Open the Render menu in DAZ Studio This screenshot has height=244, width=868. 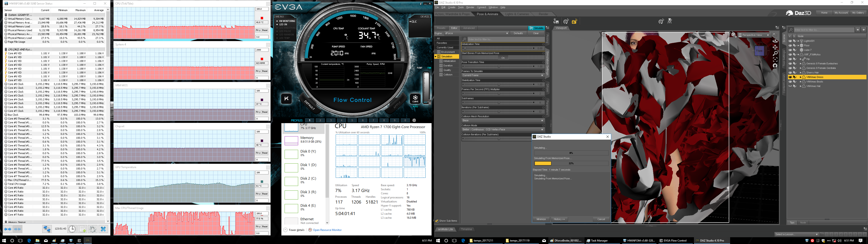(x=470, y=7)
